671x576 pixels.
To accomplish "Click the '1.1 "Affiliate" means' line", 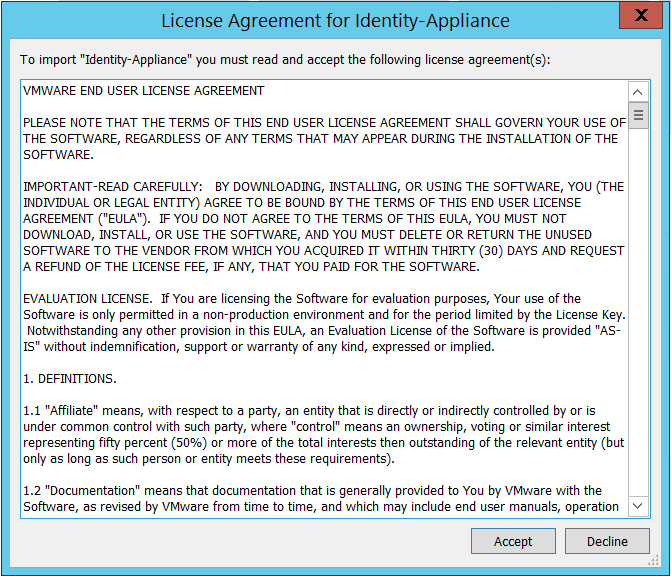I will (x=309, y=411).
